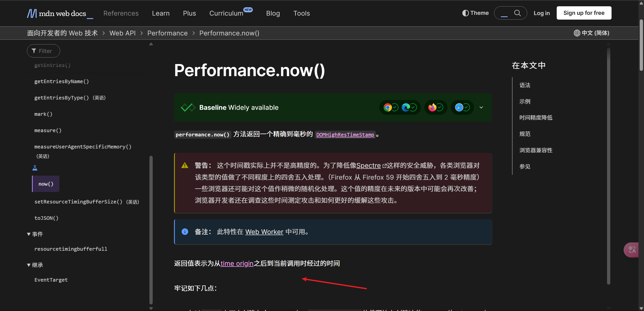
Task: Click the Chrome browser support icon
Action: tap(388, 108)
